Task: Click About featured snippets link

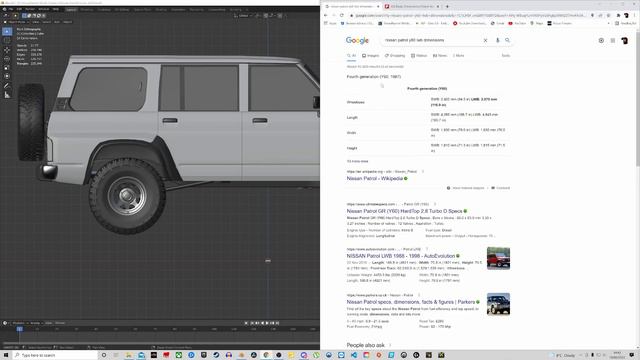Action: click(x=466, y=188)
